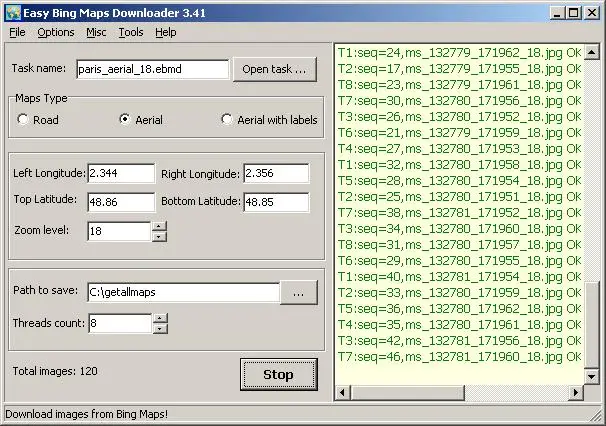Decrease the zoom level with down arrow

(x=159, y=237)
